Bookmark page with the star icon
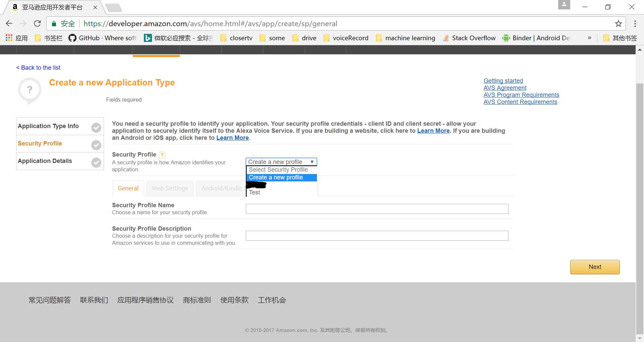644x342 pixels. [618, 23]
